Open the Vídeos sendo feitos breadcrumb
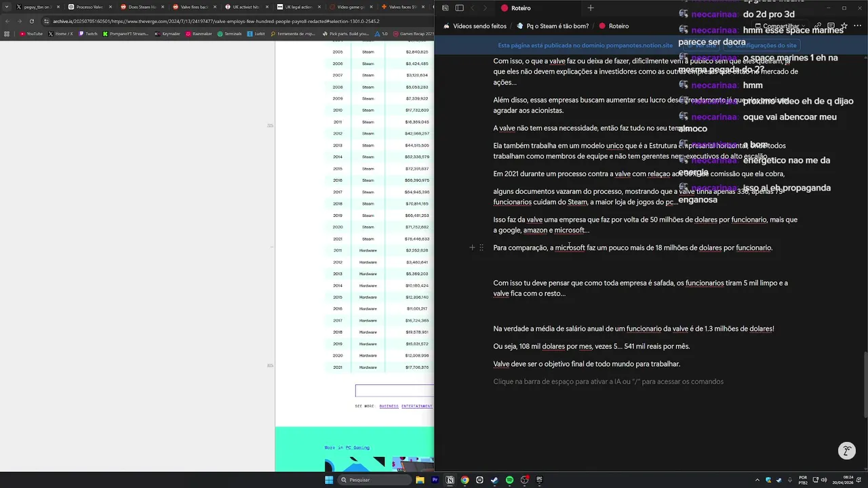868x488 pixels. [475, 26]
